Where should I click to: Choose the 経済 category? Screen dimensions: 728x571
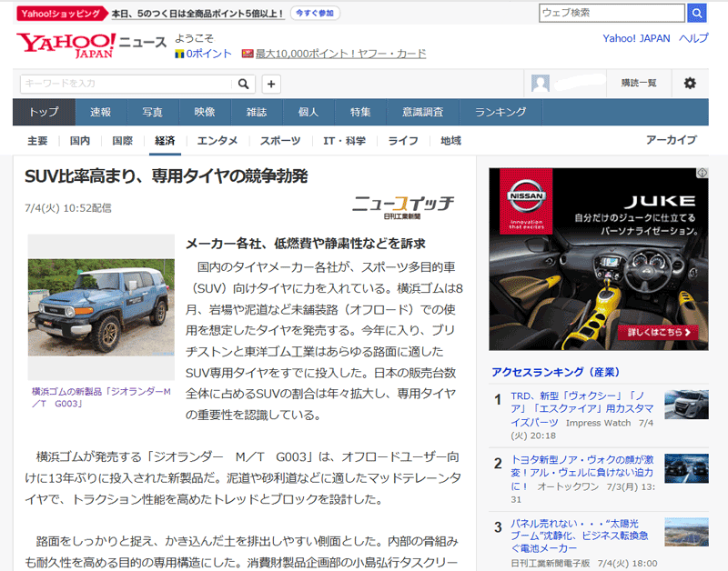point(165,141)
